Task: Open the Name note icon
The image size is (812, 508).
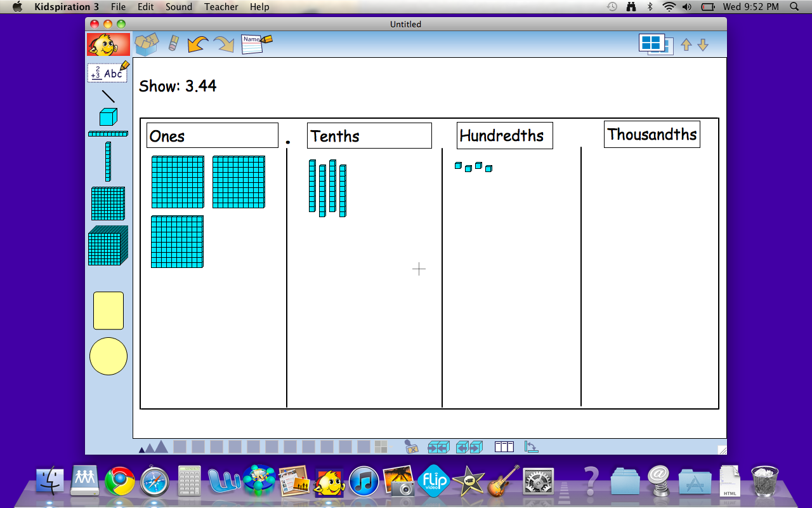Action: pos(256,44)
